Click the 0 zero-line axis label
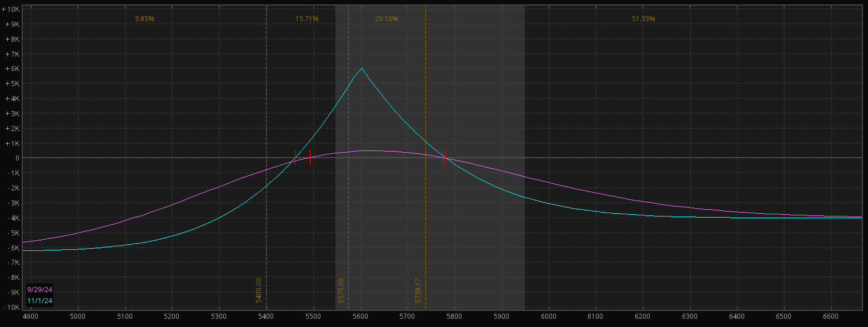The height and width of the screenshot is (327, 868). pyautogui.click(x=18, y=158)
